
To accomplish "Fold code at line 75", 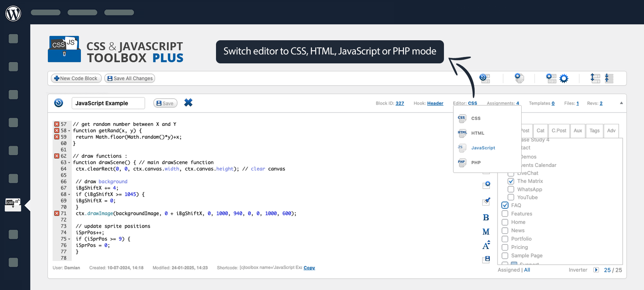I will 69,239.
